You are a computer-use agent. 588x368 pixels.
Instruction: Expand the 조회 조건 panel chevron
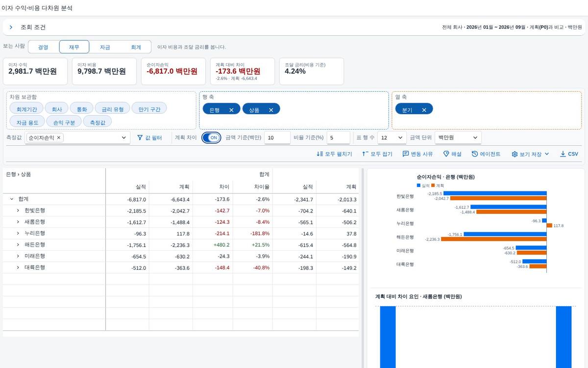tap(11, 27)
